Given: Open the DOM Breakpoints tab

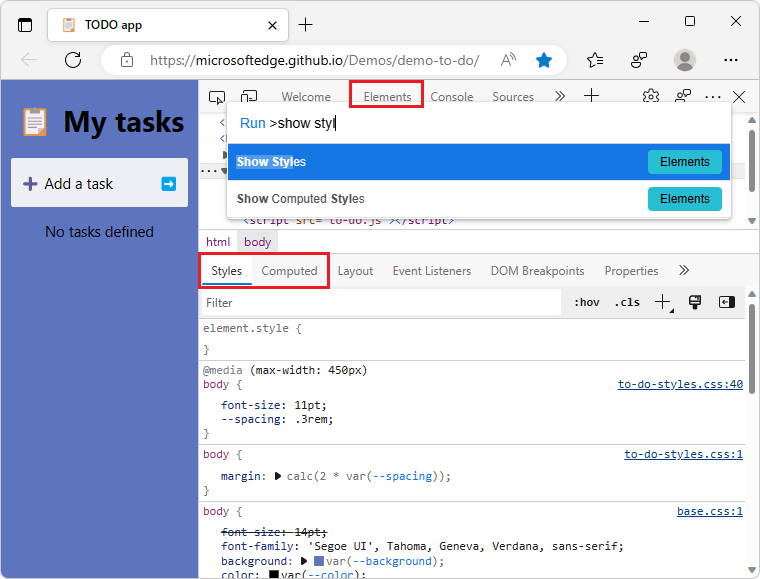Looking at the screenshot, I should [538, 271].
